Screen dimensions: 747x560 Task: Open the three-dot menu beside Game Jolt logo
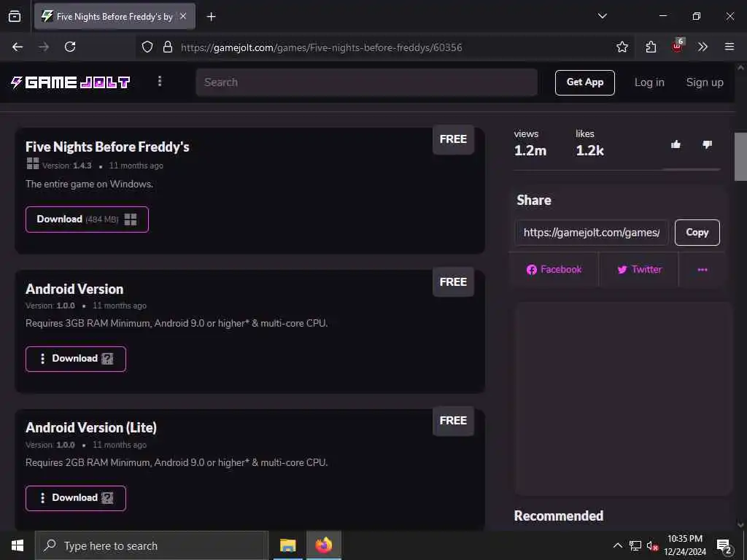pos(160,82)
